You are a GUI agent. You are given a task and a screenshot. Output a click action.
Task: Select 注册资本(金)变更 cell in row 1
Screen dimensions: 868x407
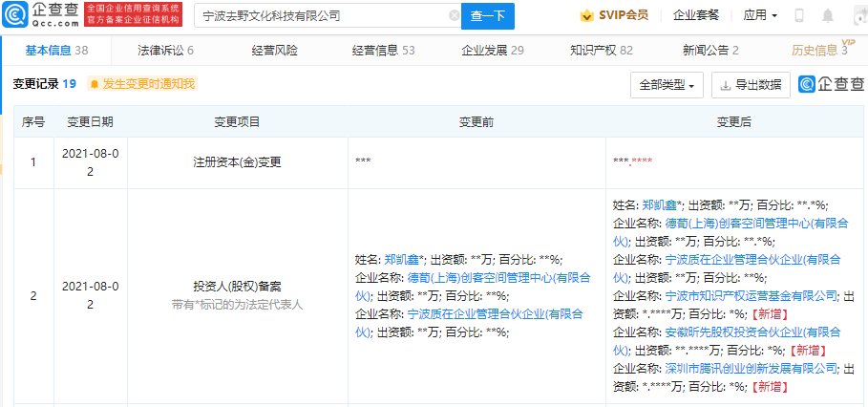pyautogui.click(x=238, y=162)
